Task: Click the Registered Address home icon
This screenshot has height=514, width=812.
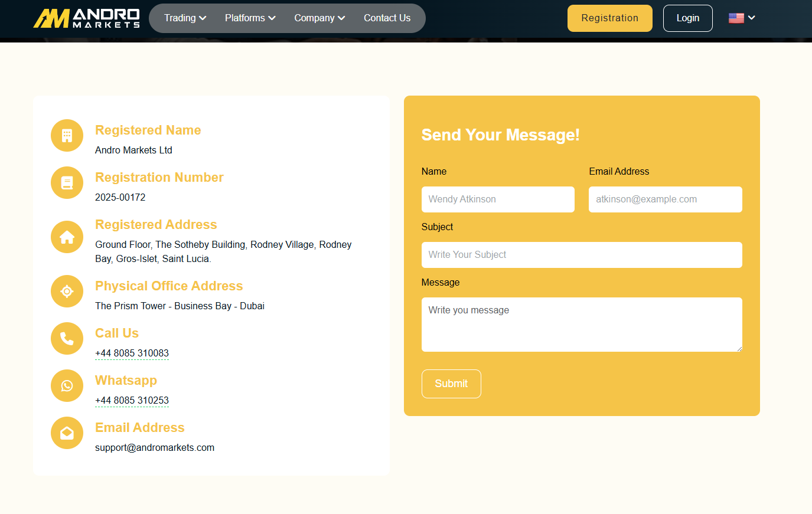Action: click(x=67, y=237)
